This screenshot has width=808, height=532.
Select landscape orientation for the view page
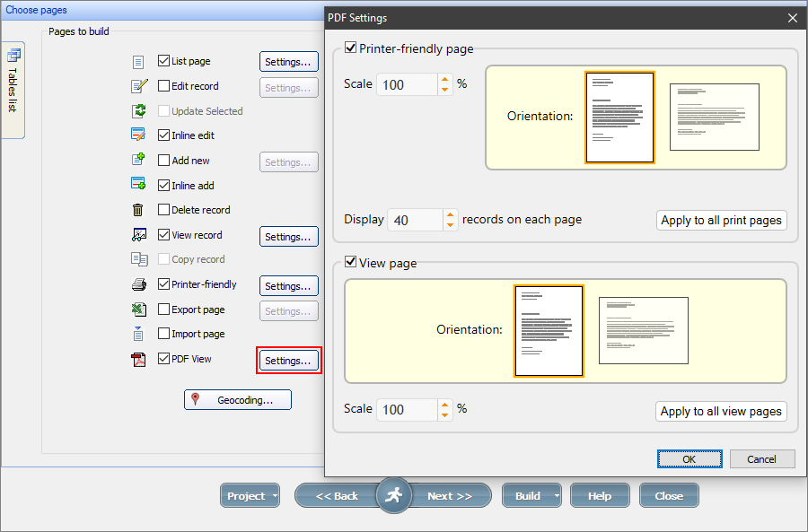point(643,330)
